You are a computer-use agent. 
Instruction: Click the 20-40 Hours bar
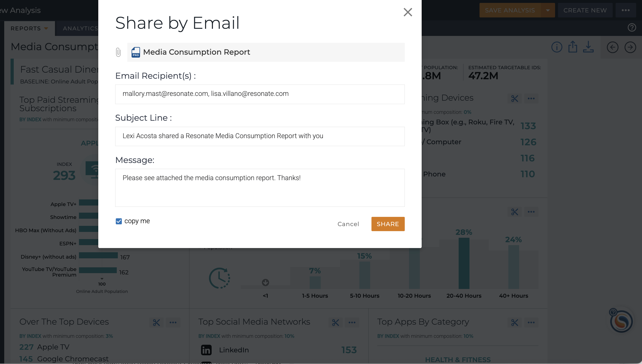(464, 263)
